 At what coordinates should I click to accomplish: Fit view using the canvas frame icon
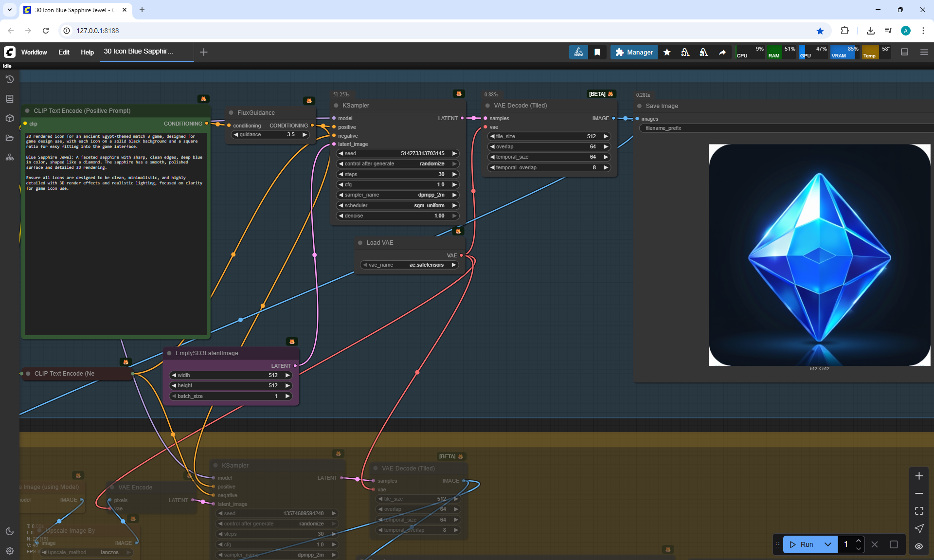(919, 511)
